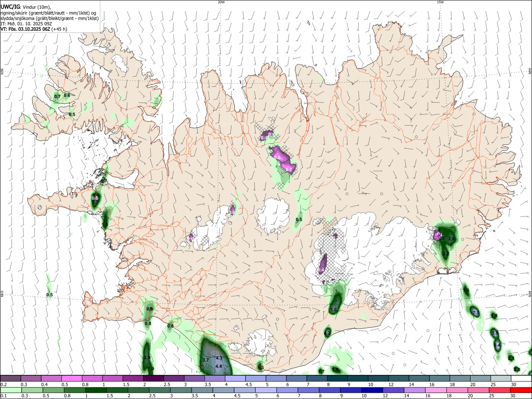This screenshot has height=399, width=532.
Task: Click the 'Vindur (10m)' title text
Action: point(37,7)
